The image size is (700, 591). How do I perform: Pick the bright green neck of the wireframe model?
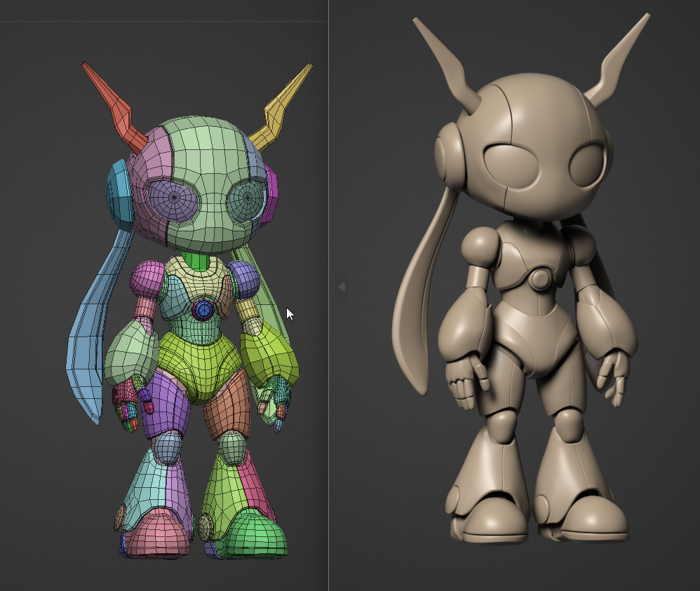[200, 264]
